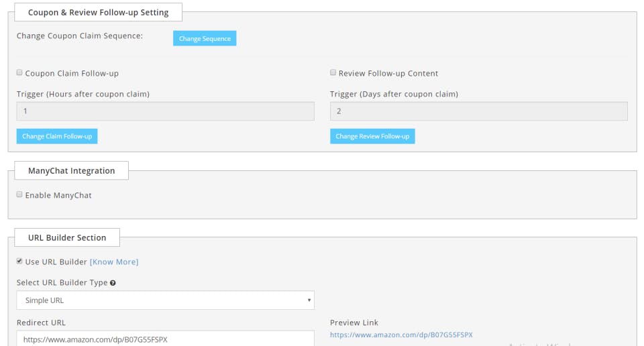Click the help icon beside Select URL Builder Type
Screen dimensions: 644x346
(x=113, y=283)
